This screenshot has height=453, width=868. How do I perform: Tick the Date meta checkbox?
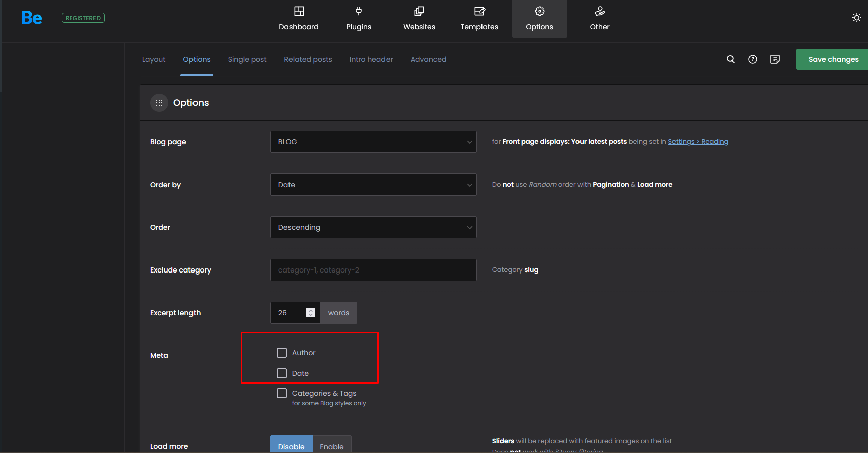click(282, 373)
